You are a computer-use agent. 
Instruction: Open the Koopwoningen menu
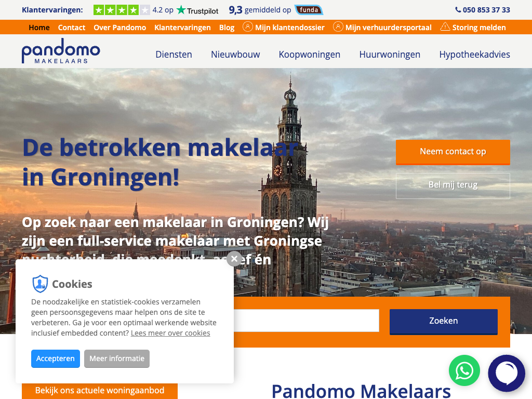point(310,54)
